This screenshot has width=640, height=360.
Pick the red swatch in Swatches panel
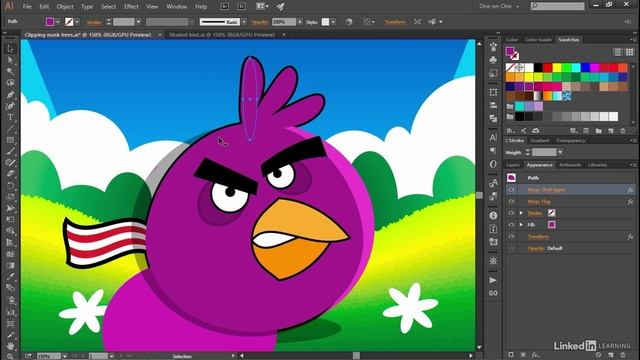click(548, 67)
